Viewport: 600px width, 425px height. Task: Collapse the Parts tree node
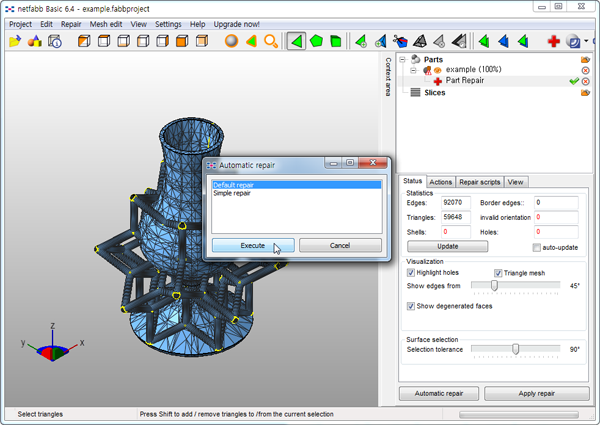402,59
